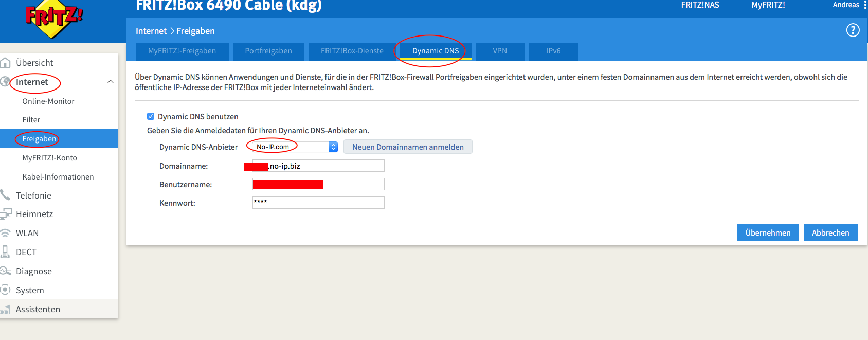868x340 pixels.
Task: Uncheck the Dynamic DNS benutzen checkbox
Action: [x=151, y=116]
